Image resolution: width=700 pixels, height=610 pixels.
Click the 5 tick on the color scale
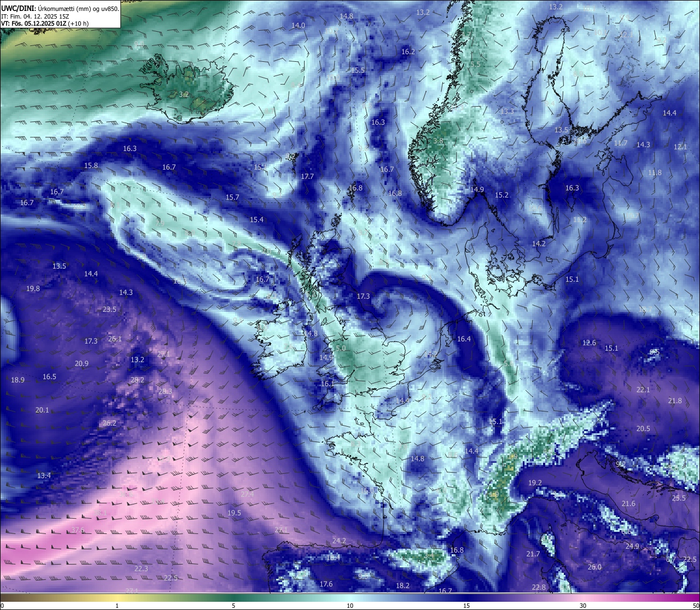pos(234,606)
